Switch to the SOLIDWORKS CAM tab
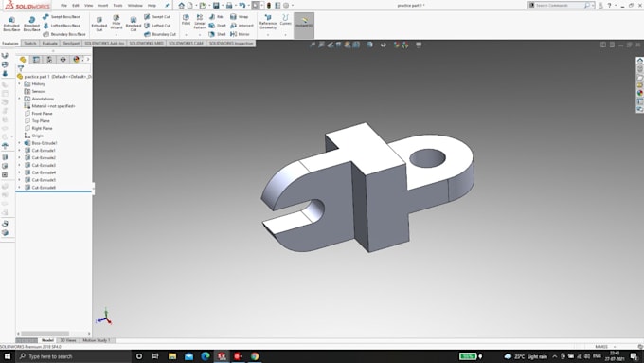The height and width of the screenshot is (363, 644). (x=186, y=44)
